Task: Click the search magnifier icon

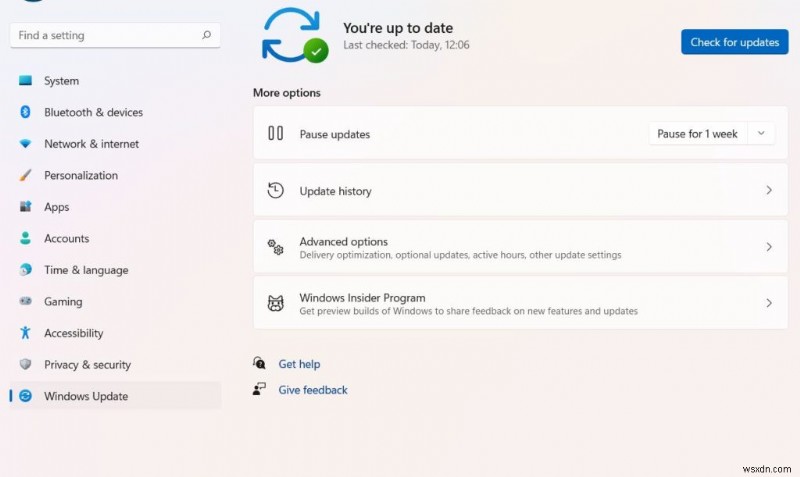Action: pyautogui.click(x=206, y=35)
